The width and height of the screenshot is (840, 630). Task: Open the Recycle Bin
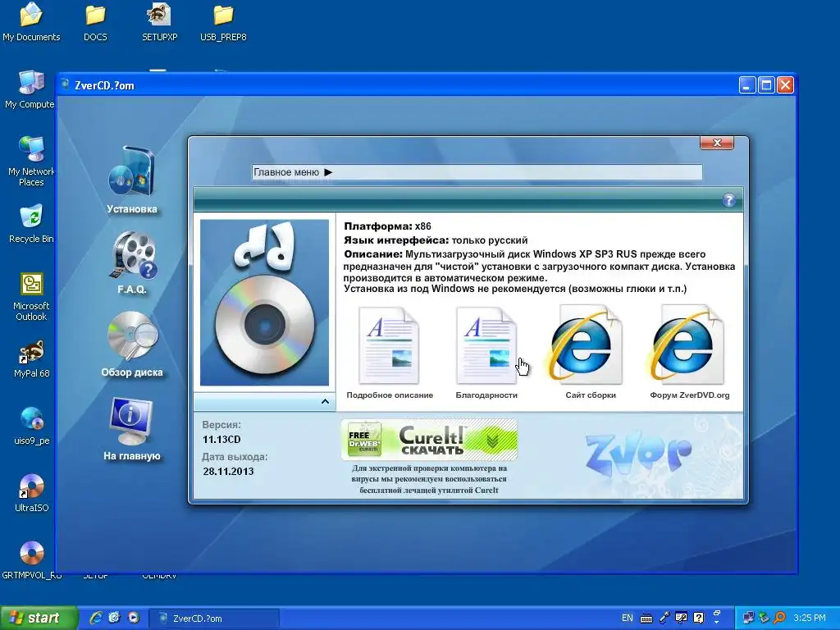tap(31, 223)
